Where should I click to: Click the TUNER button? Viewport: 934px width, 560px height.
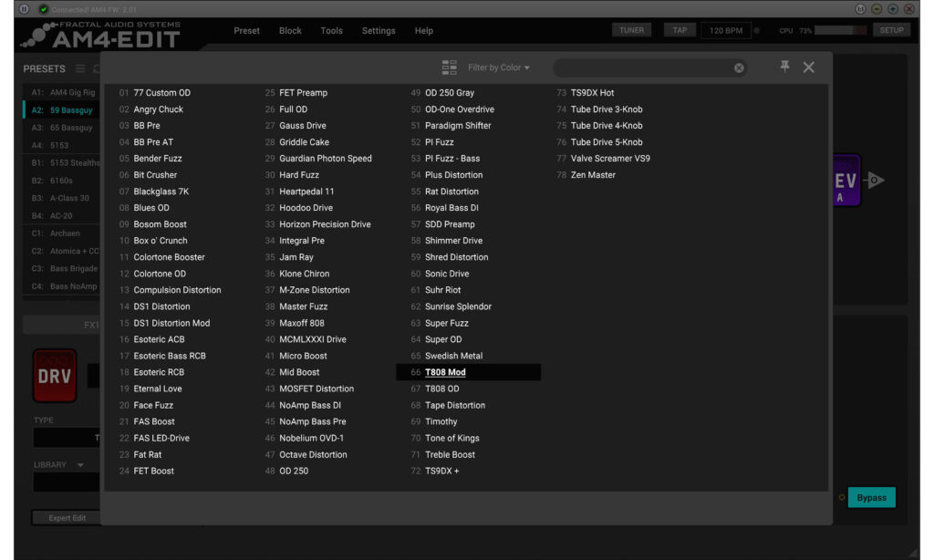(x=631, y=30)
